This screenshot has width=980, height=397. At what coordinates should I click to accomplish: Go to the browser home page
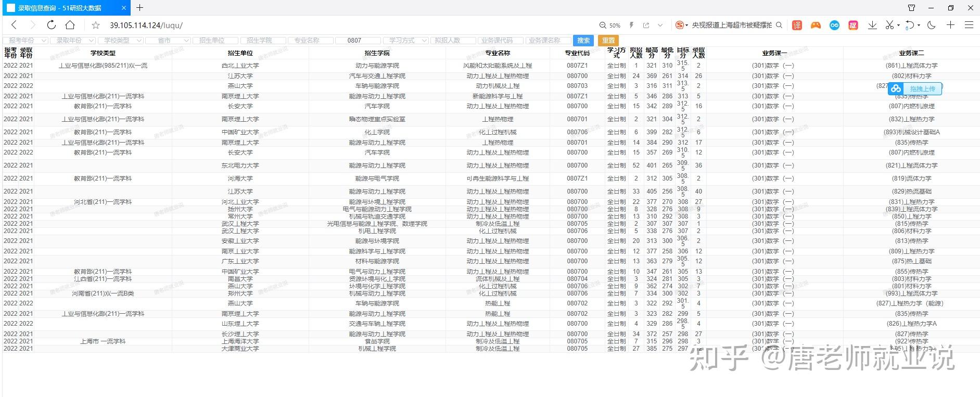pyautogui.click(x=70, y=25)
